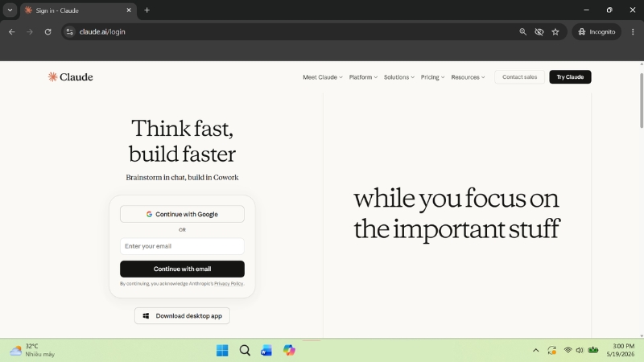Image resolution: width=644 pixels, height=362 pixels.
Task: Open Windows Search from taskbar
Action: click(245, 350)
